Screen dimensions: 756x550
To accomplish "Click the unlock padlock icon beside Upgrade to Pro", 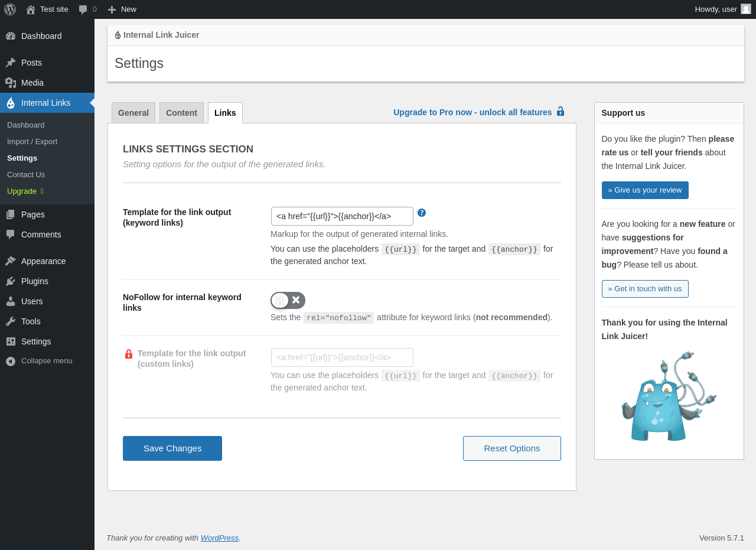I will (561, 112).
